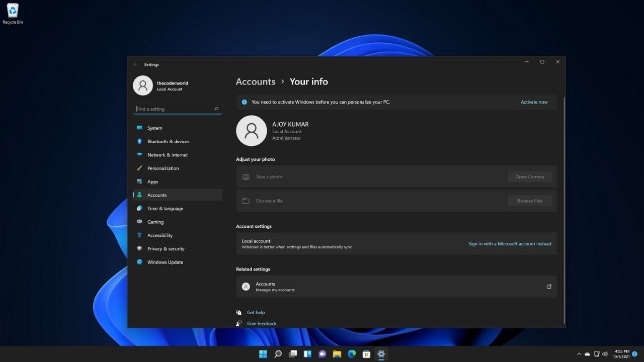Image resolution: width=644 pixels, height=362 pixels.
Task: Sign in with a Microsoft account instead
Action: (510, 244)
